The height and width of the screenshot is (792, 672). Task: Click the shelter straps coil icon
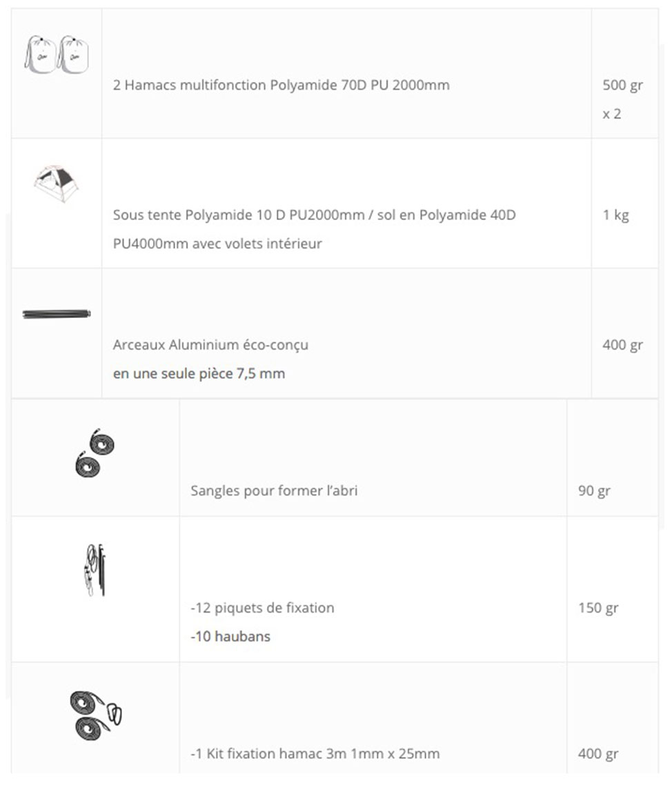click(x=95, y=453)
